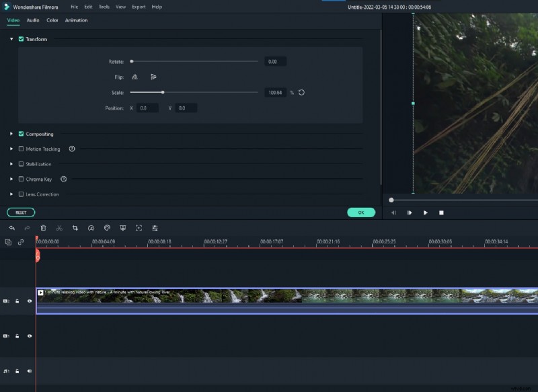
Task: Toggle visibility of the video track
Action: coord(28,303)
